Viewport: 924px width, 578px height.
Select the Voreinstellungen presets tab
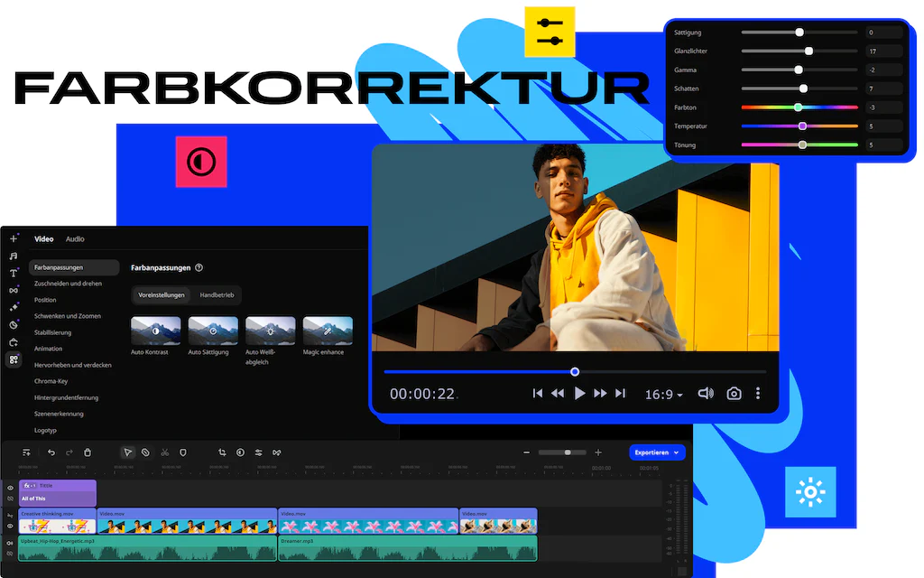[162, 295]
